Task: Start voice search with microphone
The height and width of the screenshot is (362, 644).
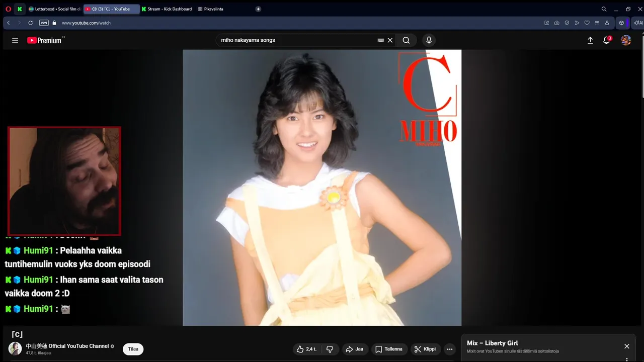Action: (429, 40)
